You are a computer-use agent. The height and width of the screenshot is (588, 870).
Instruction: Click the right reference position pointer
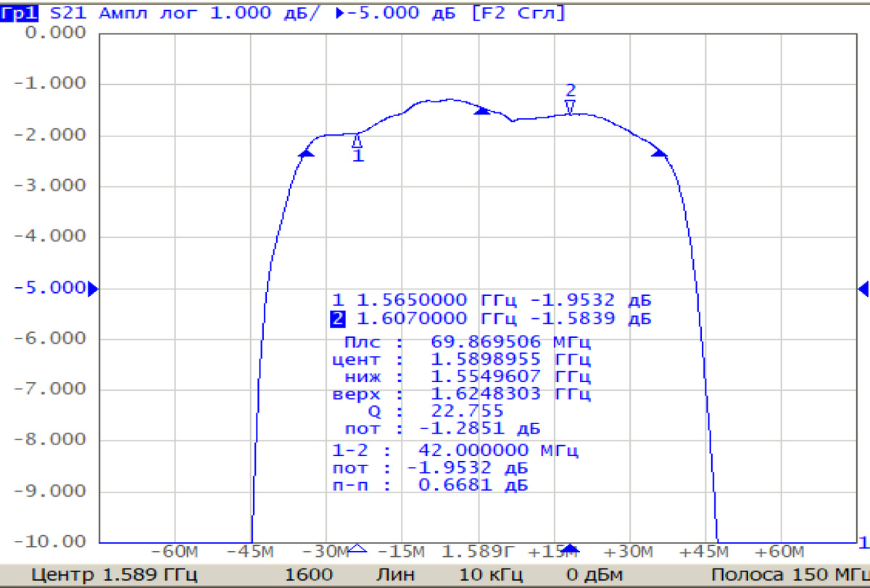(x=863, y=289)
